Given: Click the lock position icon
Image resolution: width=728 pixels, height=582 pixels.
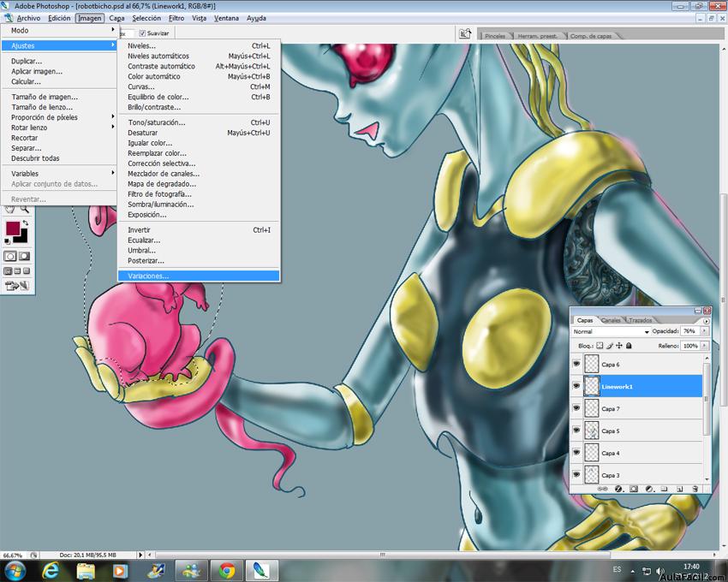Looking at the screenshot, I should [619, 346].
